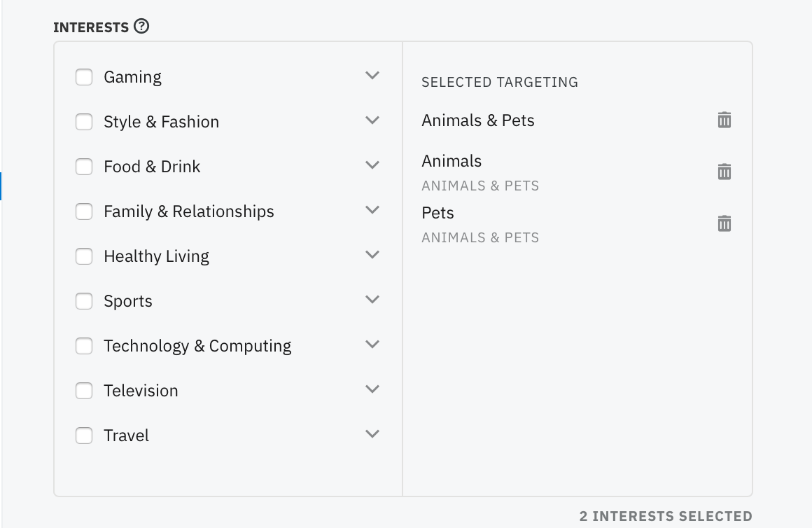Check the Technology & Computing checkbox
This screenshot has width=812, height=528.
click(84, 346)
